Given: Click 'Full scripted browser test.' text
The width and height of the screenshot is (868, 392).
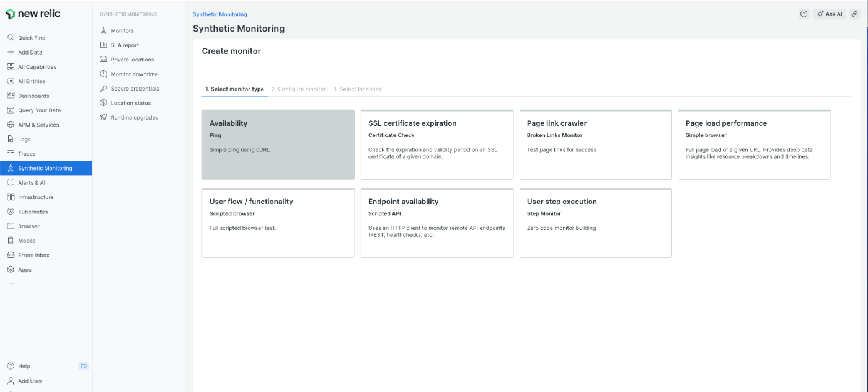Looking at the screenshot, I should [242, 228].
